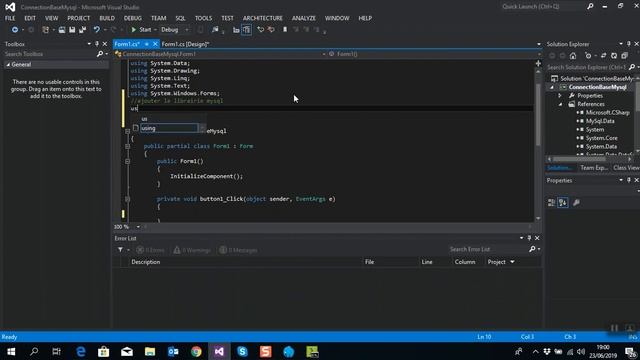Open the Start button dropdown arrow
Viewport: 640px width, 360px height.
(156, 30)
